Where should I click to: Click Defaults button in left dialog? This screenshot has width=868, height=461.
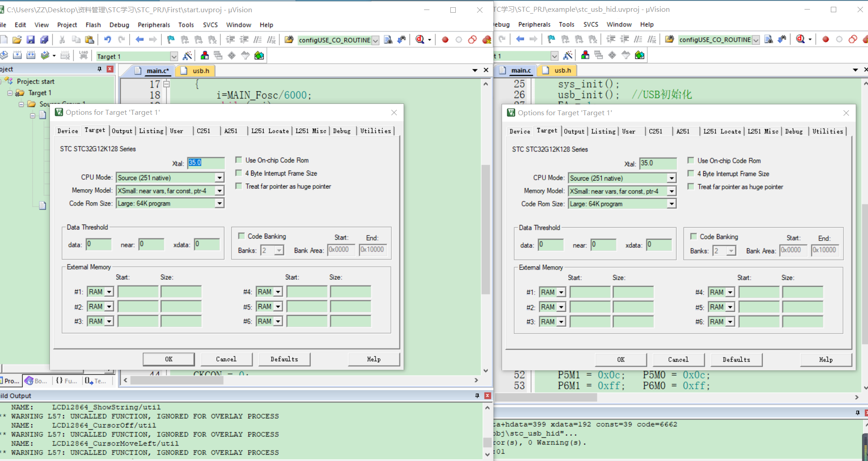(284, 359)
